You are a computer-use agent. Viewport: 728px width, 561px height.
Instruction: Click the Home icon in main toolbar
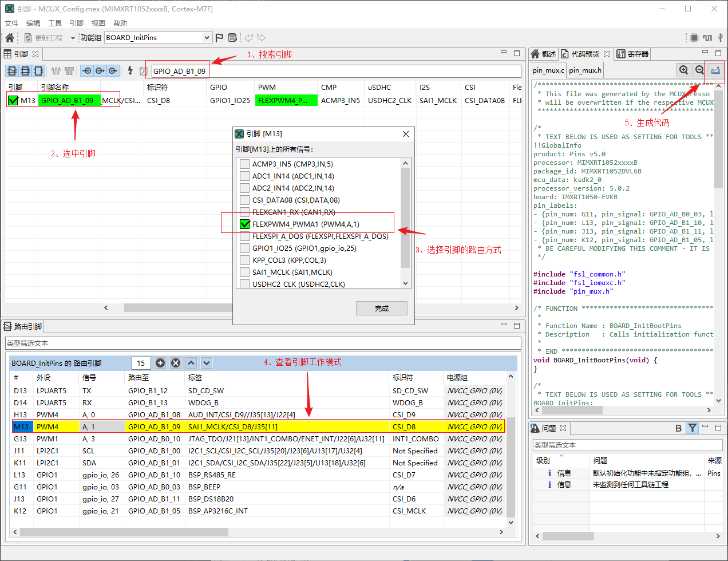tap(10, 38)
